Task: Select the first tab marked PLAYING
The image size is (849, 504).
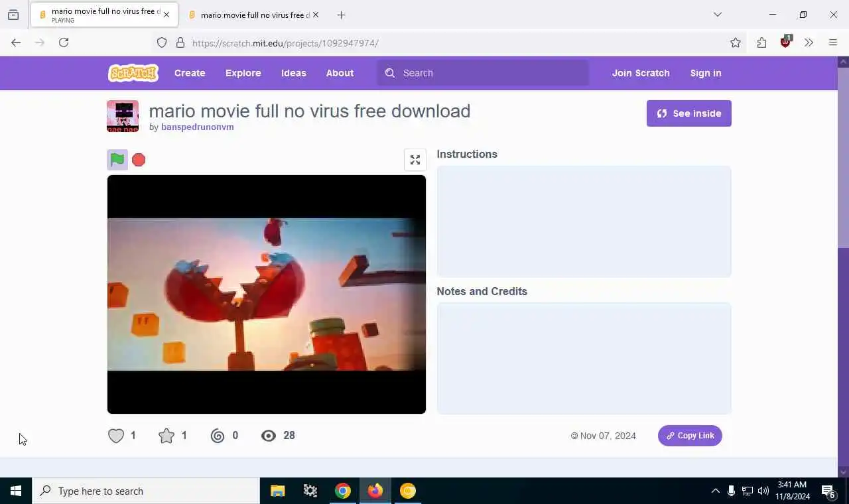Action: tap(104, 15)
